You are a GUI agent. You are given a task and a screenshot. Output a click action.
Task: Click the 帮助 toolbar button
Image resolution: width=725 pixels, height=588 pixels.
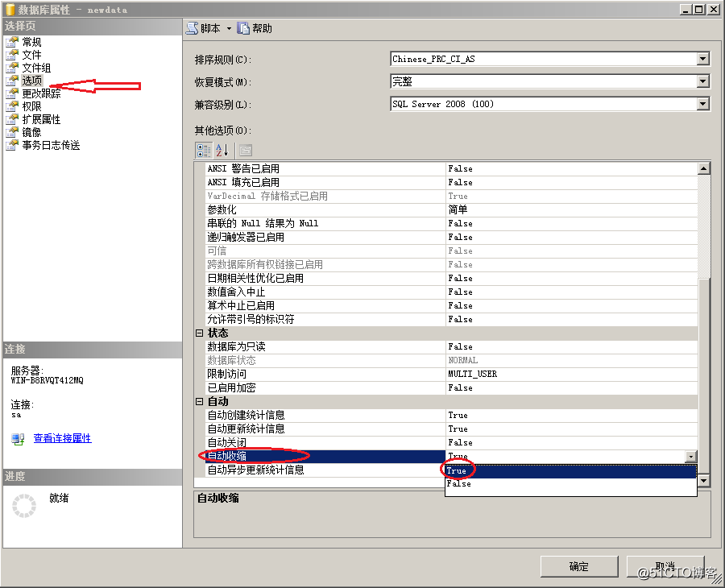[x=255, y=28]
